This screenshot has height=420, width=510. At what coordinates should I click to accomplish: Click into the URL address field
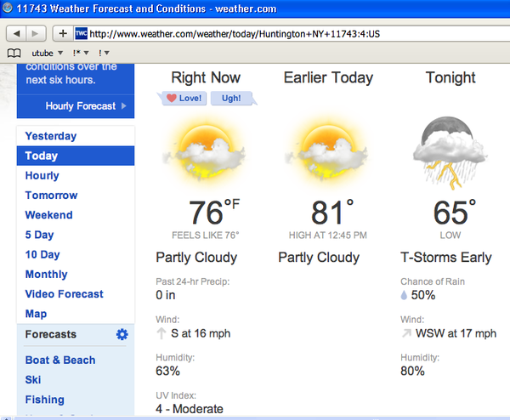click(x=289, y=34)
